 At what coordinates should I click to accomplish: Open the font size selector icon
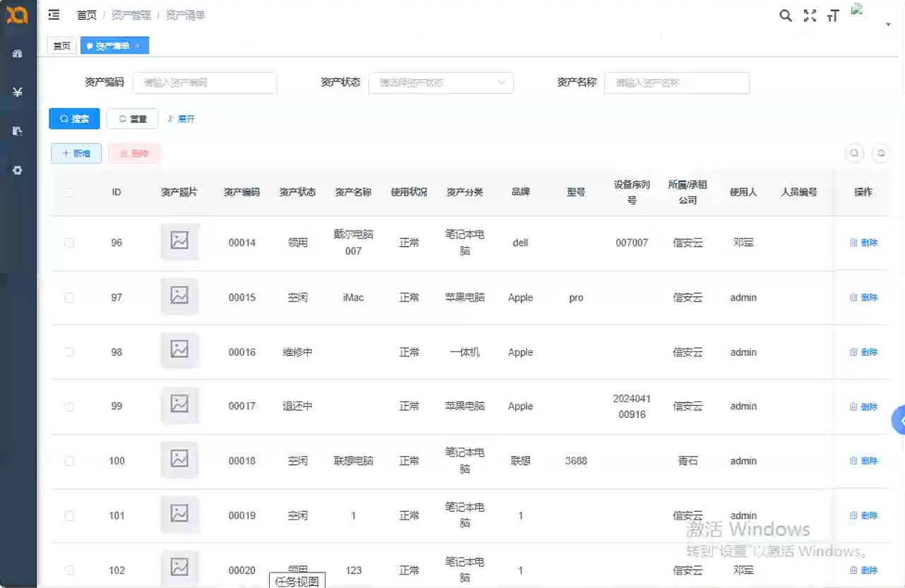(x=833, y=16)
